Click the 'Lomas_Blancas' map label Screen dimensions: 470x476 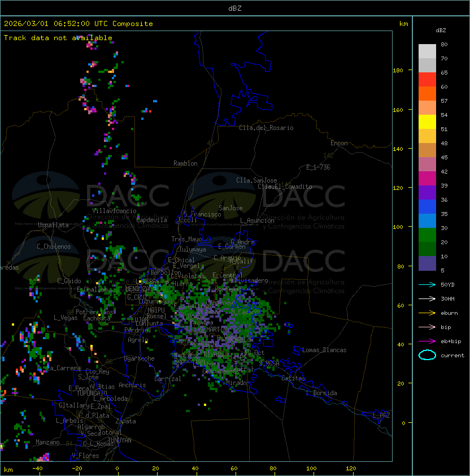(x=324, y=350)
